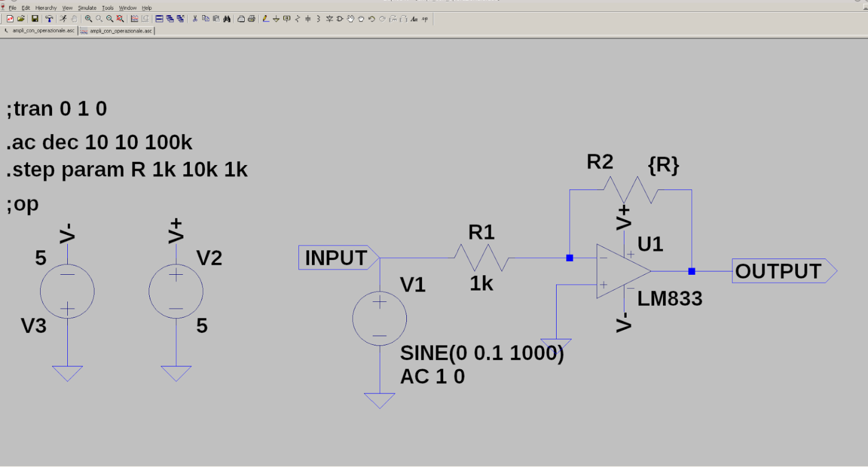The height and width of the screenshot is (467, 868).
Task: Select the Draw Wire pencil tool
Action: (265, 19)
